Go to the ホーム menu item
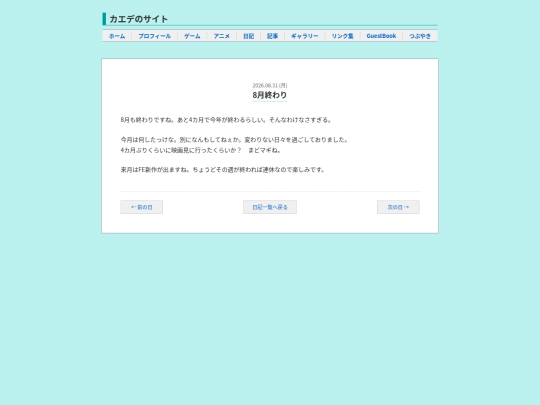540x405 pixels. point(117,36)
